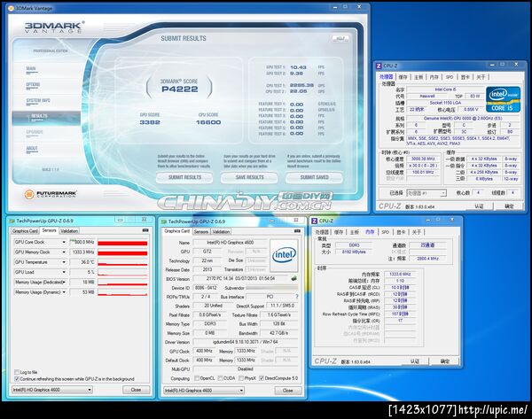Click the camera screenshot icon in GPU-Z Sensors window
This screenshot has width=532, height=419.
click(x=145, y=230)
